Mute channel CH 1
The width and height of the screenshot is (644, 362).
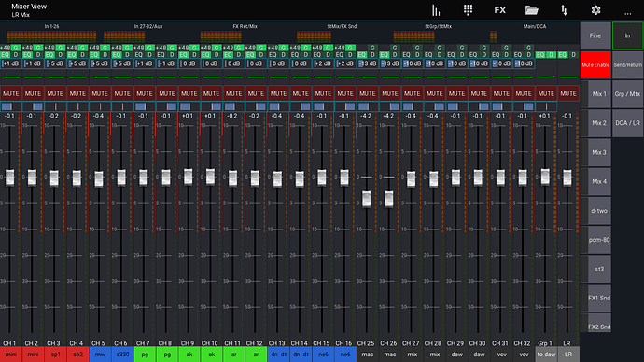(10, 93)
